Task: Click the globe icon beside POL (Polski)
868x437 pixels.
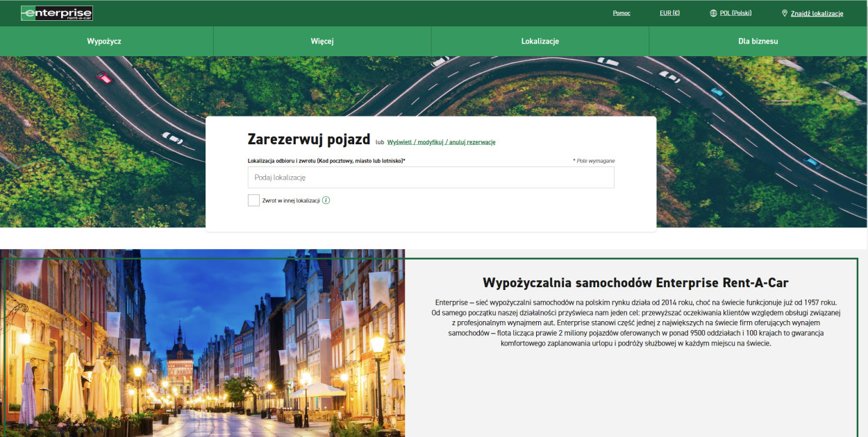Action: coord(713,13)
